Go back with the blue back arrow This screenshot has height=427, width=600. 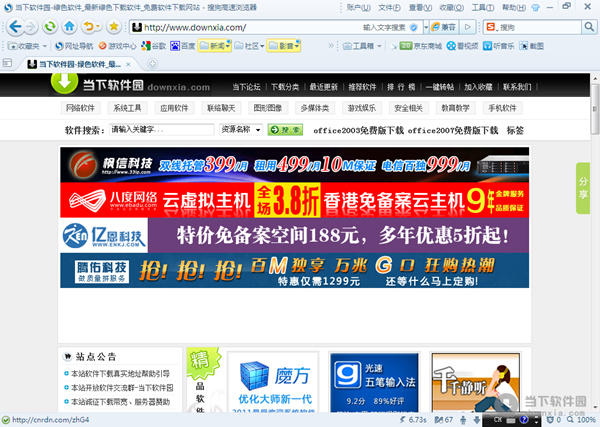(15, 27)
